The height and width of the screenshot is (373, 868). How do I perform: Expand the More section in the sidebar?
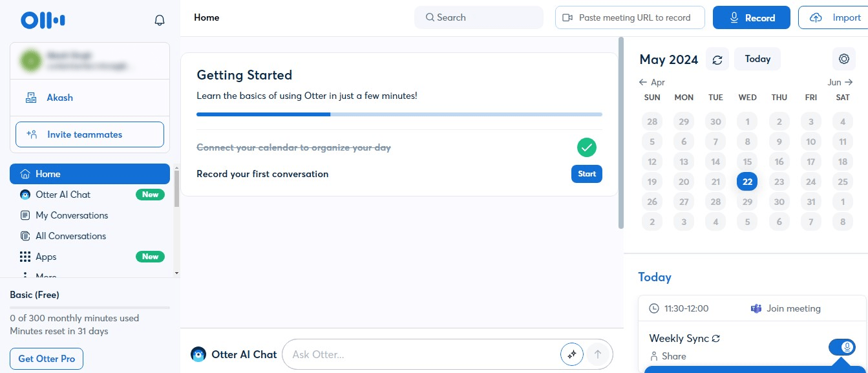click(x=46, y=276)
